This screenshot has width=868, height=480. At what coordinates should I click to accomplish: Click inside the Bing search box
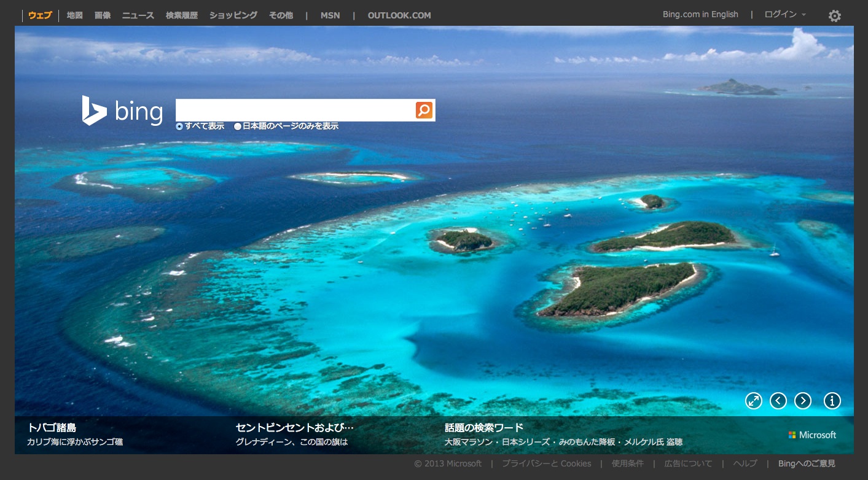click(295, 110)
